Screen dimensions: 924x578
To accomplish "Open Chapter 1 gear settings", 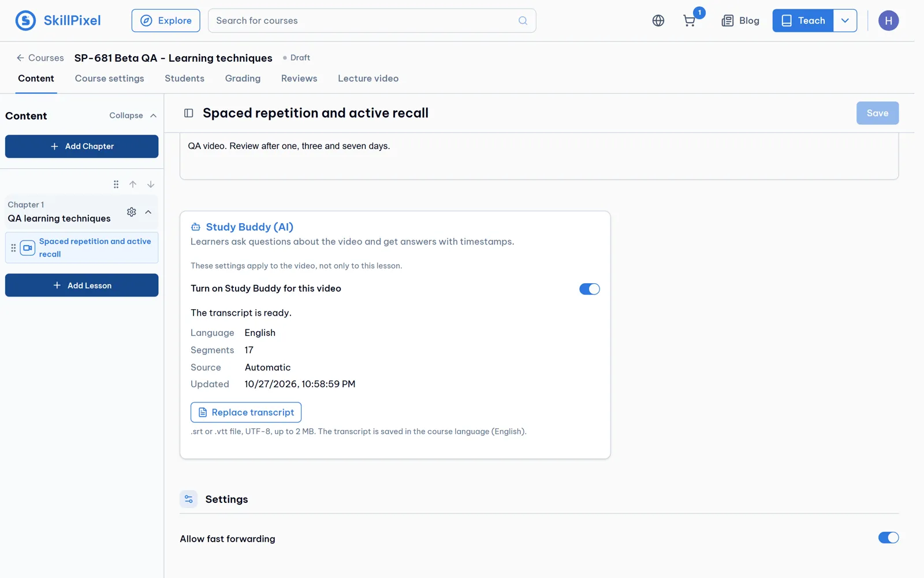I will [x=132, y=212].
